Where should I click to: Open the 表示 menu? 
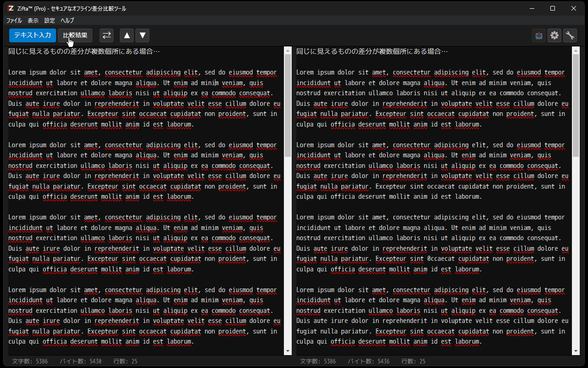pyautogui.click(x=33, y=21)
